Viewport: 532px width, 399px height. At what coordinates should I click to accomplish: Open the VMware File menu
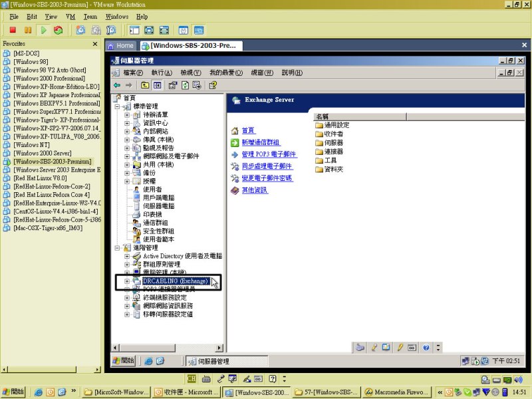[x=14, y=17]
